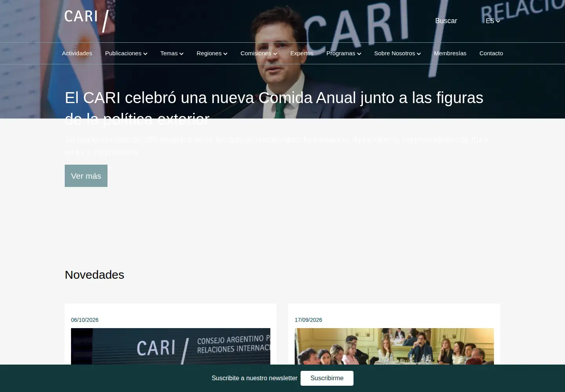Screen dimensions: 565x392
Task: Open the news image dated 17/09/2026
Action: click(x=394, y=347)
